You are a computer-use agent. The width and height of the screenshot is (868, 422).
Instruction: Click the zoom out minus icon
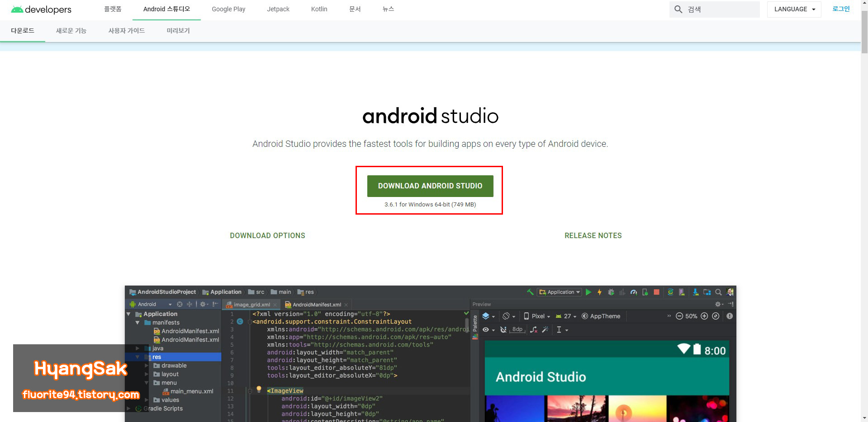coord(679,316)
